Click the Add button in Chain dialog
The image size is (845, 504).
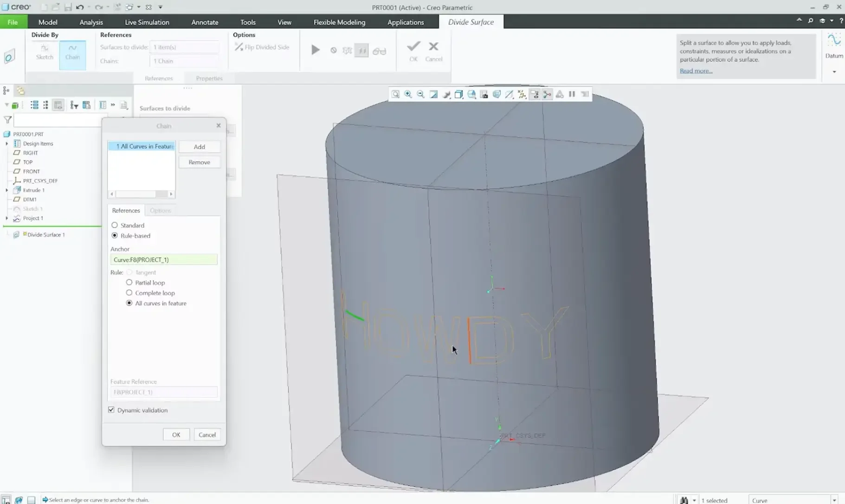tap(200, 147)
